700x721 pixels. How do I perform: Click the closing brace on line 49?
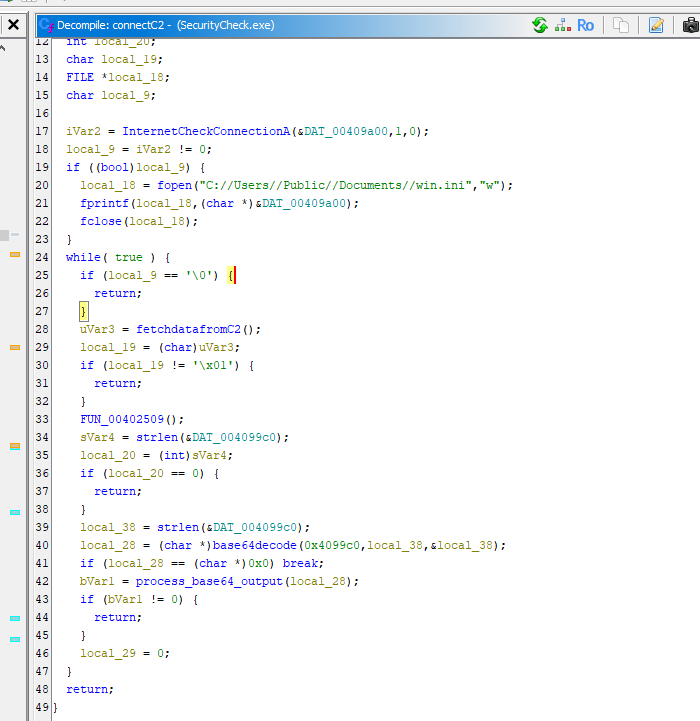[x=56, y=707]
